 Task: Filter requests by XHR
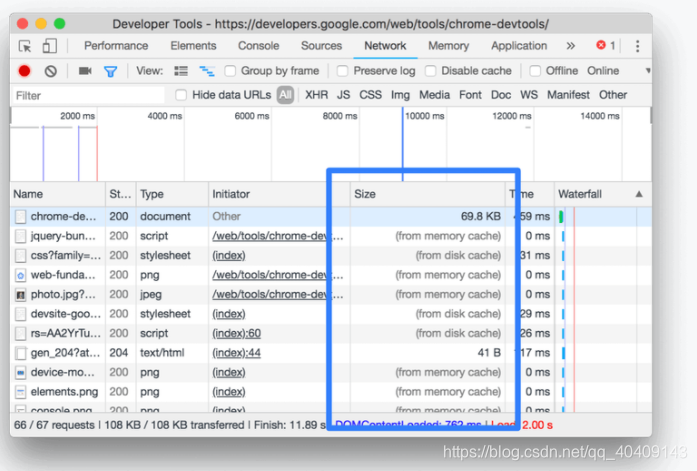[316, 95]
